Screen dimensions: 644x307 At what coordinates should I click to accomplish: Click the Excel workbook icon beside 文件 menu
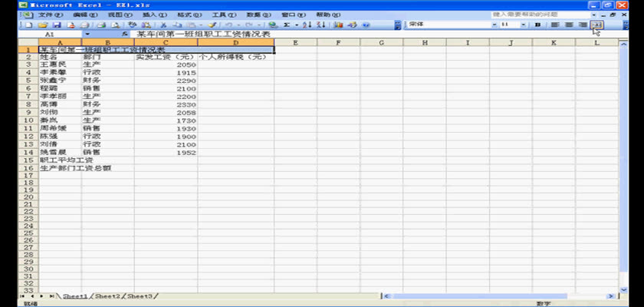pos(27,15)
